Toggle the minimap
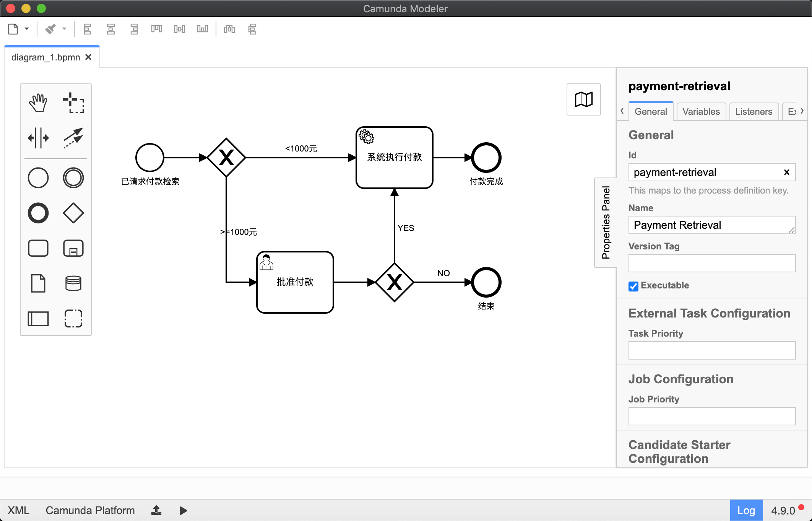 click(x=584, y=99)
